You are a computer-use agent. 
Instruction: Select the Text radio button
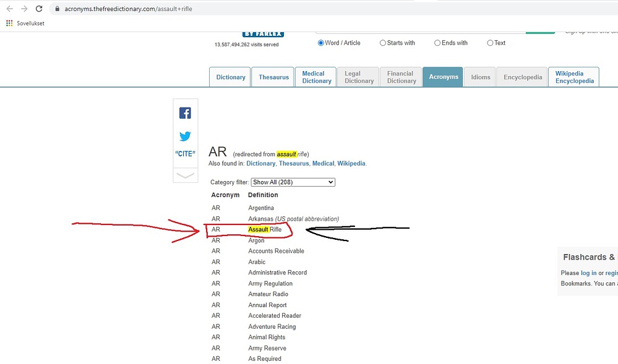coord(490,43)
